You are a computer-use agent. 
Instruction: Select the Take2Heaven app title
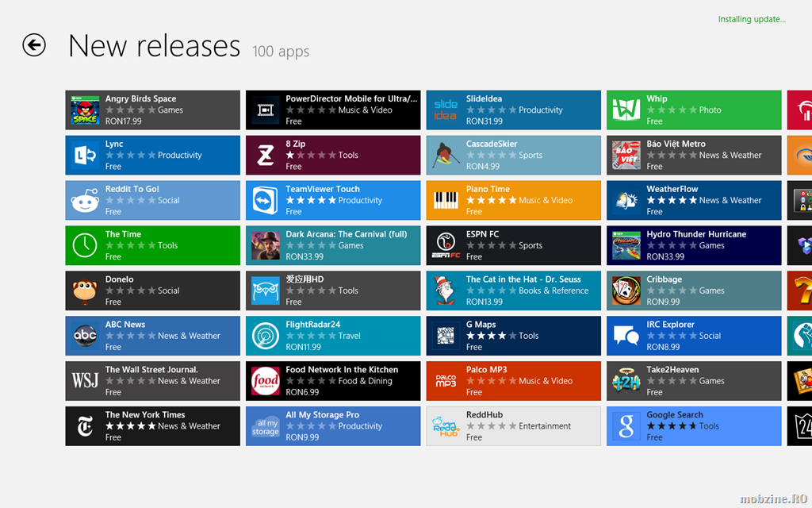click(x=672, y=369)
